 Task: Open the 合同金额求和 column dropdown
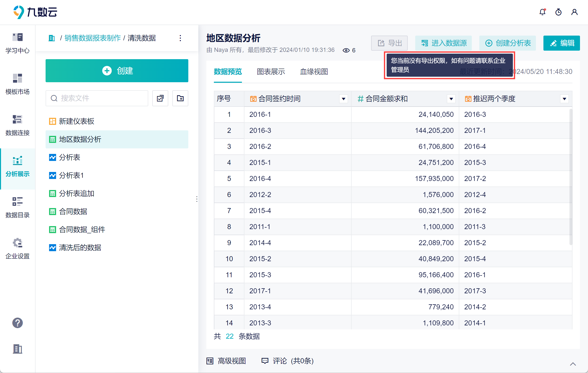click(x=451, y=99)
